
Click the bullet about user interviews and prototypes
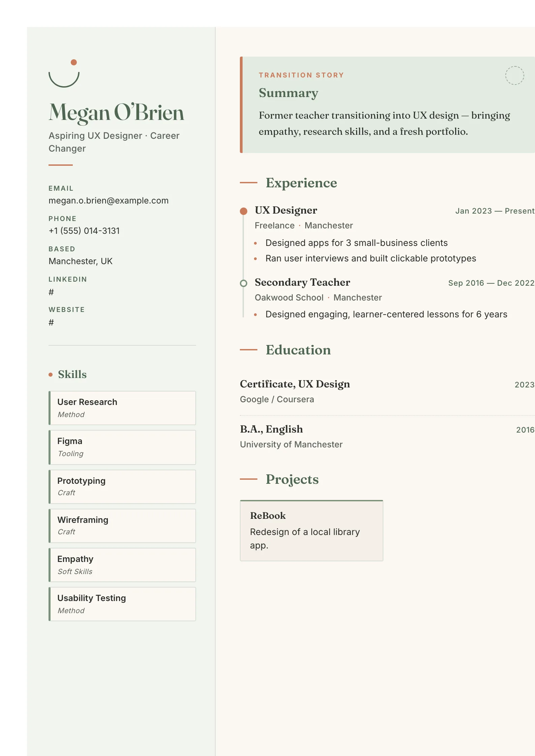(x=371, y=258)
